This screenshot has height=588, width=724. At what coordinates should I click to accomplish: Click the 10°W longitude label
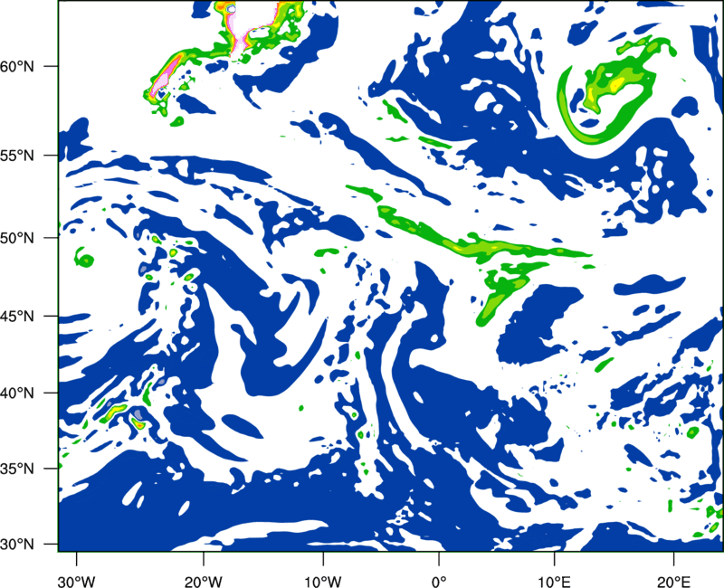click(x=323, y=581)
